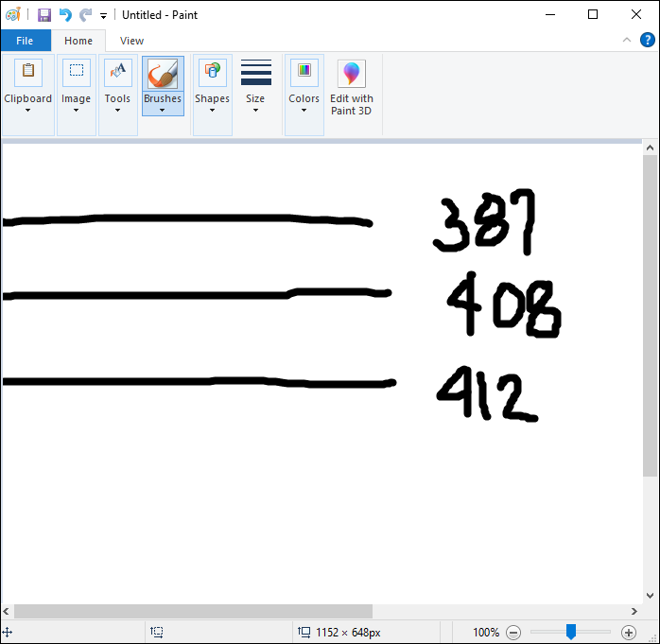
Task: Save the drawing with the floppy disk icon
Action: coord(44,15)
